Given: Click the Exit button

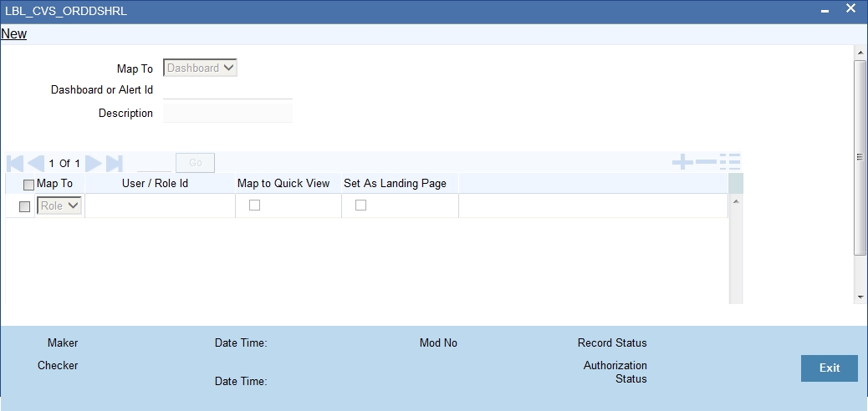Looking at the screenshot, I should [x=830, y=368].
